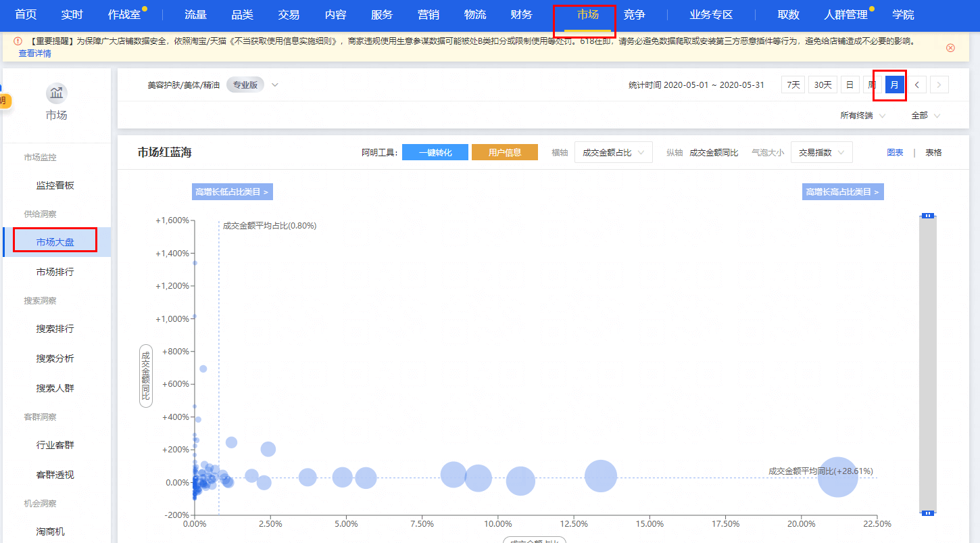The width and height of the screenshot is (980, 543).
Task: Click the bubble near 13.4% share
Action: pyautogui.click(x=601, y=475)
